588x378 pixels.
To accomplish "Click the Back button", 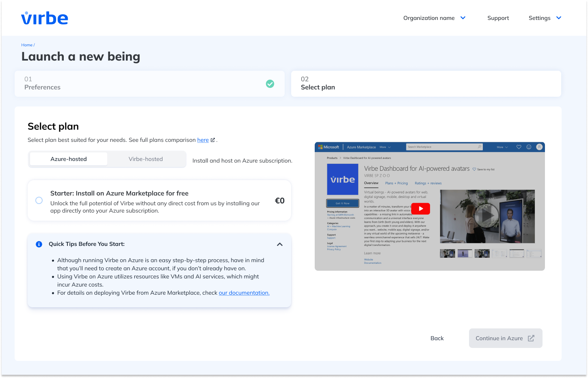I will (x=437, y=338).
